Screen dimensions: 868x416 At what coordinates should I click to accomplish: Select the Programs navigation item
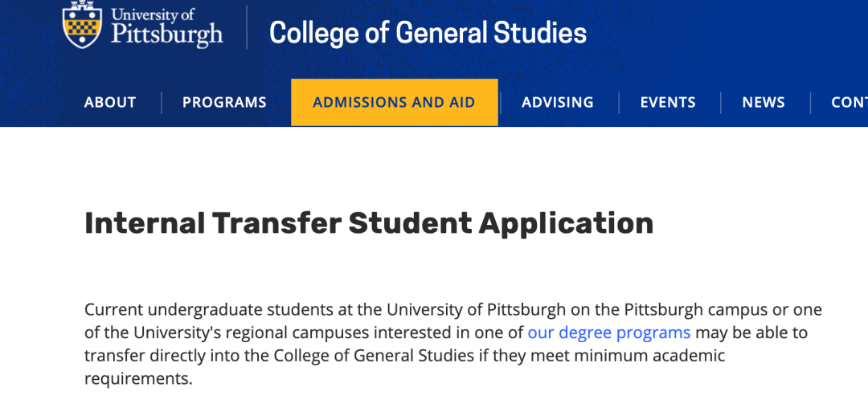pos(224,103)
